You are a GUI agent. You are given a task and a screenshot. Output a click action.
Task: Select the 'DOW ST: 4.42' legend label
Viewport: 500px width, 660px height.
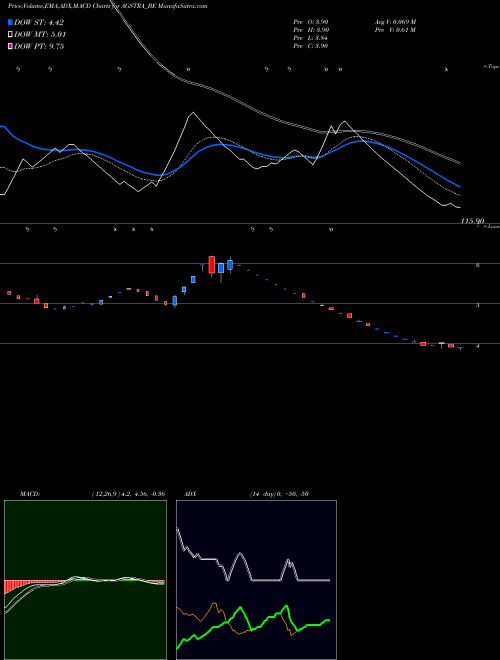point(39,22)
